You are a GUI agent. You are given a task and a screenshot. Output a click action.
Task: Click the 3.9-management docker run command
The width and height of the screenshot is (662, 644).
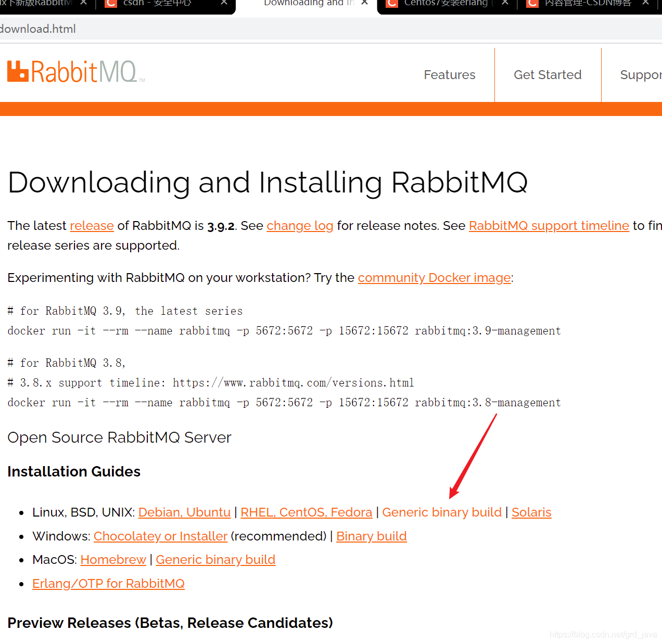pyautogui.click(x=284, y=331)
